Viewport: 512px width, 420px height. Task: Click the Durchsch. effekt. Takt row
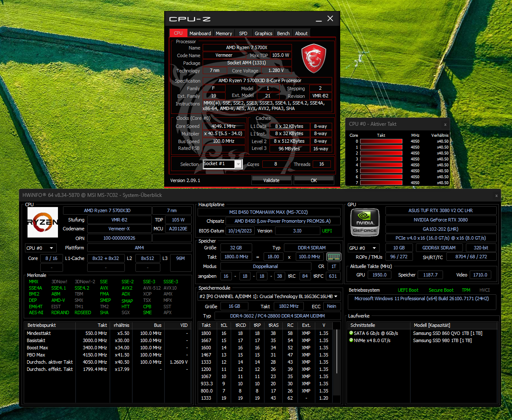pos(107,369)
